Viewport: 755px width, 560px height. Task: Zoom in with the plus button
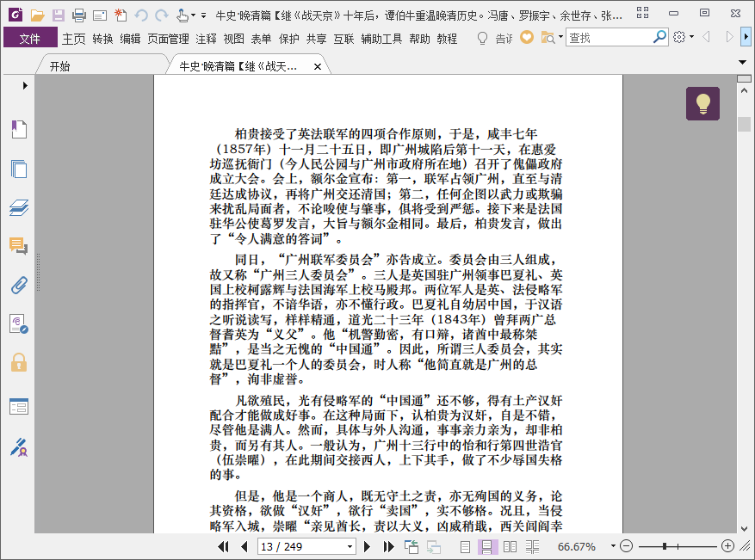[727, 546]
